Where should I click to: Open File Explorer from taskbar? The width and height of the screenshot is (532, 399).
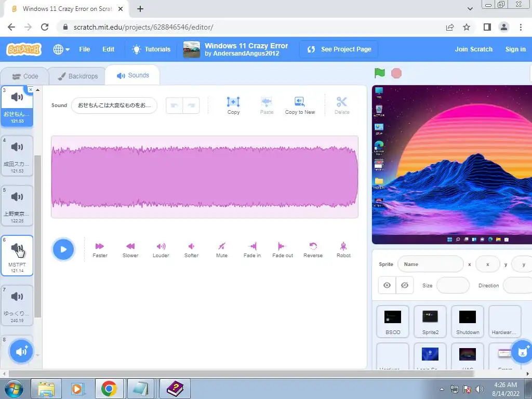point(46,389)
